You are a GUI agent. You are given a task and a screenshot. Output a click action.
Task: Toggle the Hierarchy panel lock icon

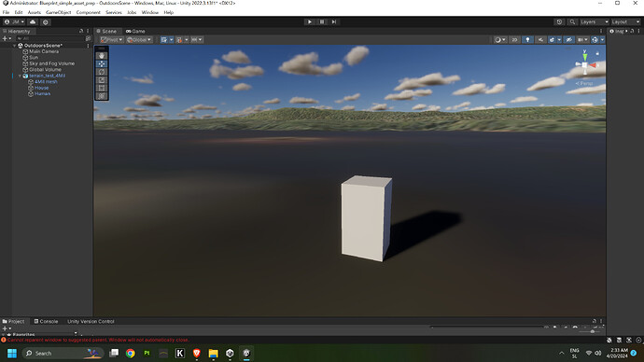tap(81, 31)
